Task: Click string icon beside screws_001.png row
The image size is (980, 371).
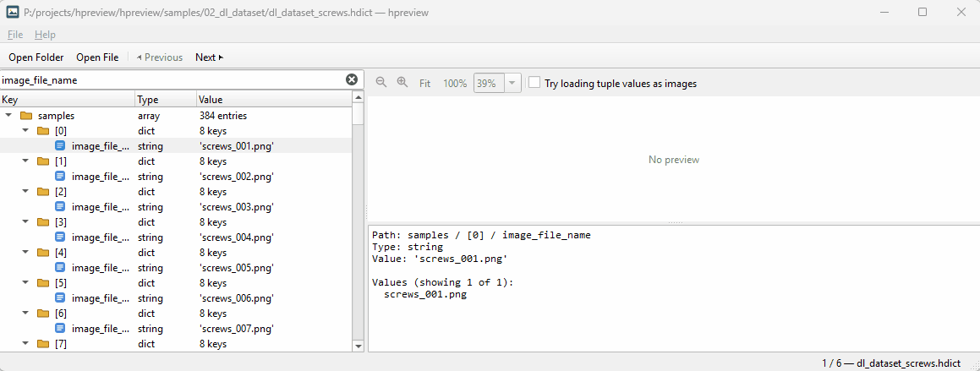Action: point(60,146)
